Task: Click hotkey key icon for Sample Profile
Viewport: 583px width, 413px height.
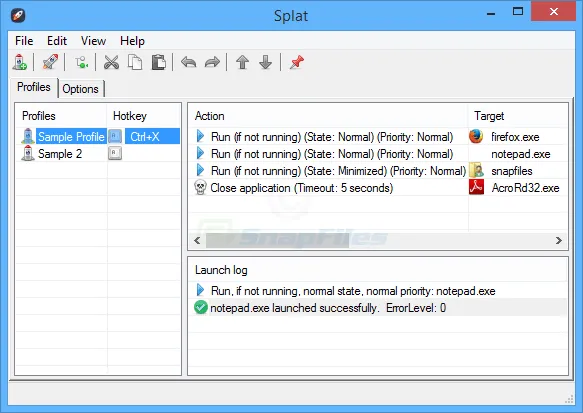Action: click(115, 136)
